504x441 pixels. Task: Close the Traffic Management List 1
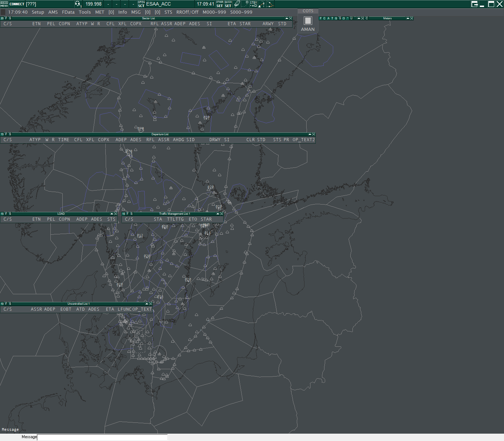point(222,214)
